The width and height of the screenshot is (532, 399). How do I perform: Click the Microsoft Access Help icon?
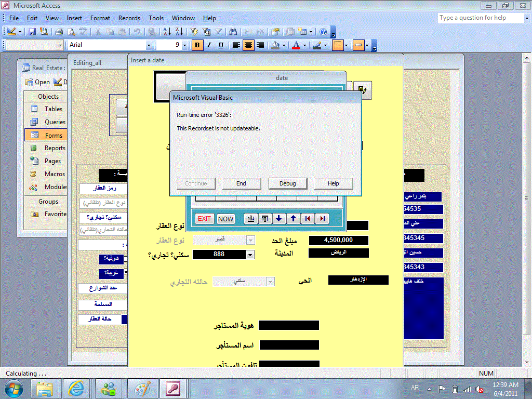tap(323, 32)
